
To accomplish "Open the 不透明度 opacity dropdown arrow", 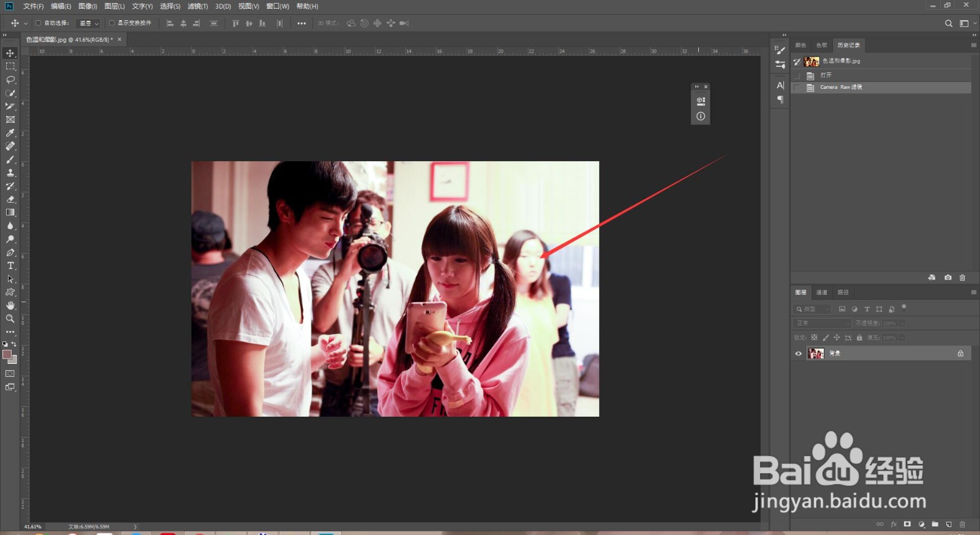I will pos(902,323).
